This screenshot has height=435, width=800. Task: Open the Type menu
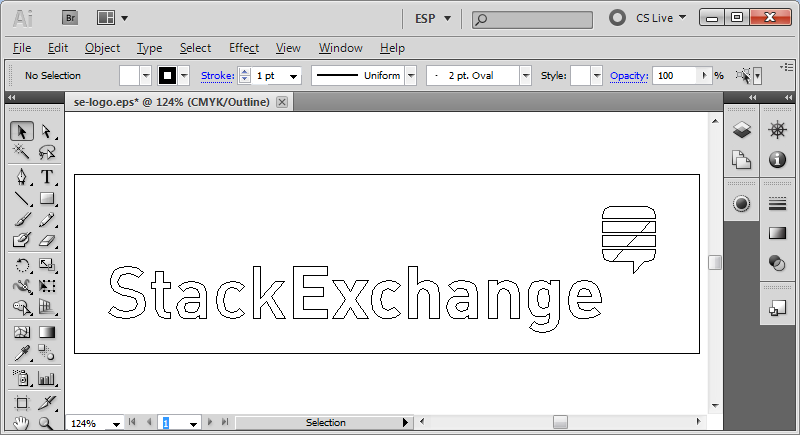(149, 48)
